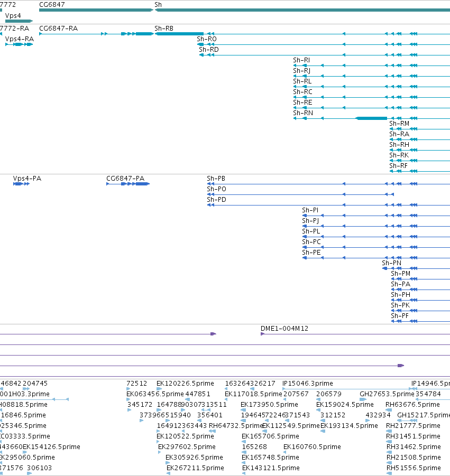Select the Sh-RD transcript label
This screenshot has width=450, height=476.
pos(209,50)
